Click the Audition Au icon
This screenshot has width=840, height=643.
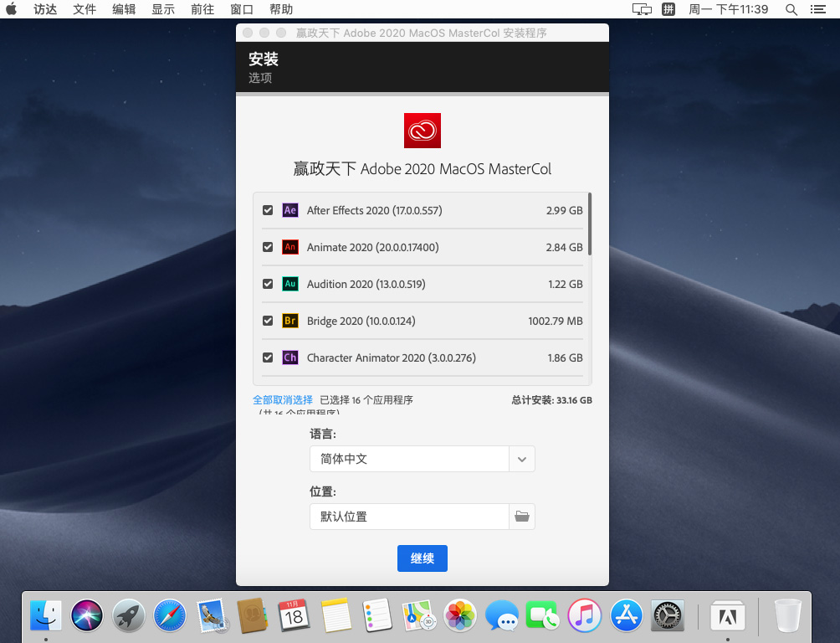289,284
